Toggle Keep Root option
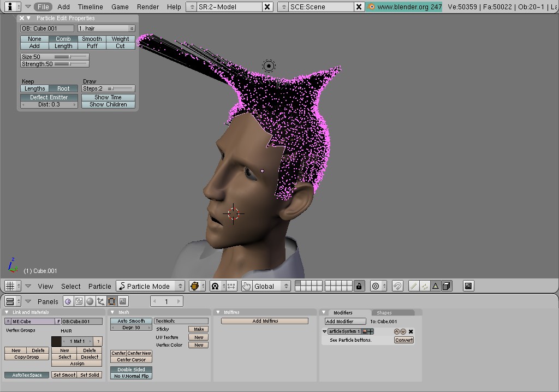Viewport: 559px width, 392px height. click(63, 88)
